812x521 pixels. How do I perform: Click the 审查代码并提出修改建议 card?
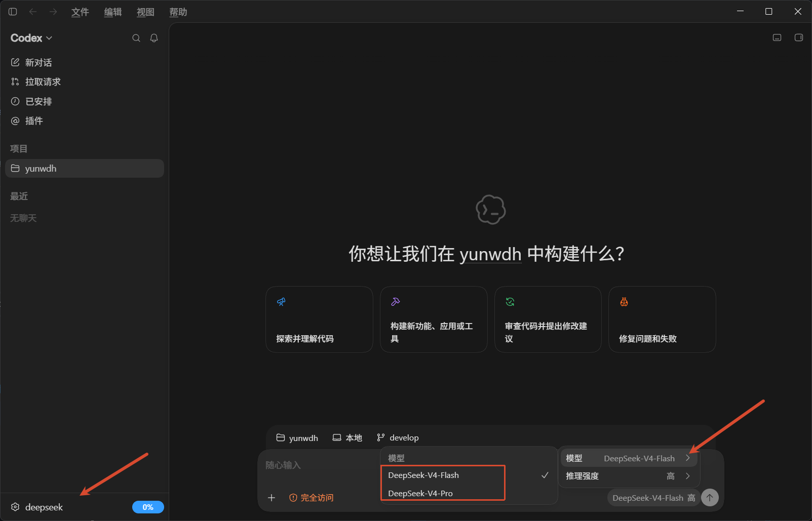pos(548,319)
